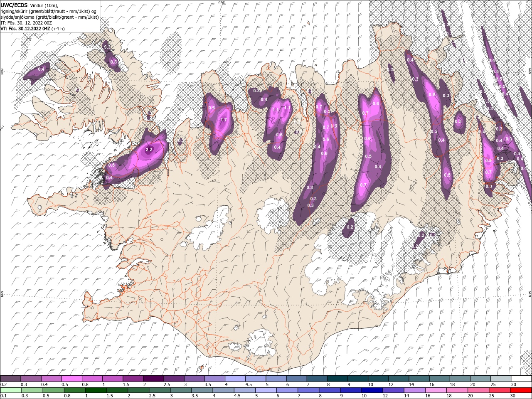Pick the top legend swatch starting at 0.3
Screen dimensions: 532x399
[x=31, y=379]
